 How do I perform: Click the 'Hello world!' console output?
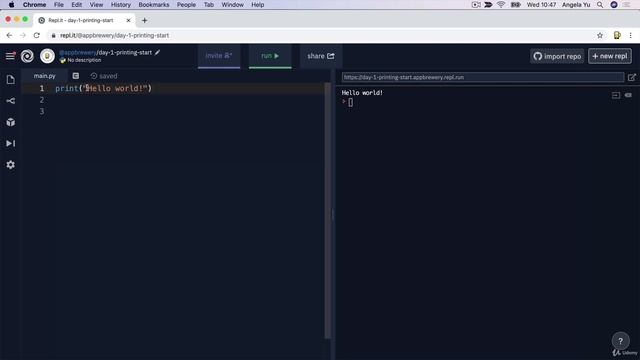click(x=362, y=93)
